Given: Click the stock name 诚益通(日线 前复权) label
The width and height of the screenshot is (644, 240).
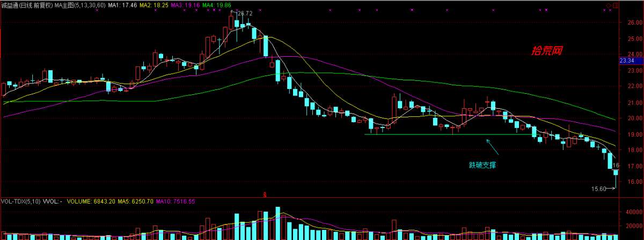Looking at the screenshot, I should [x=27, y=4].
